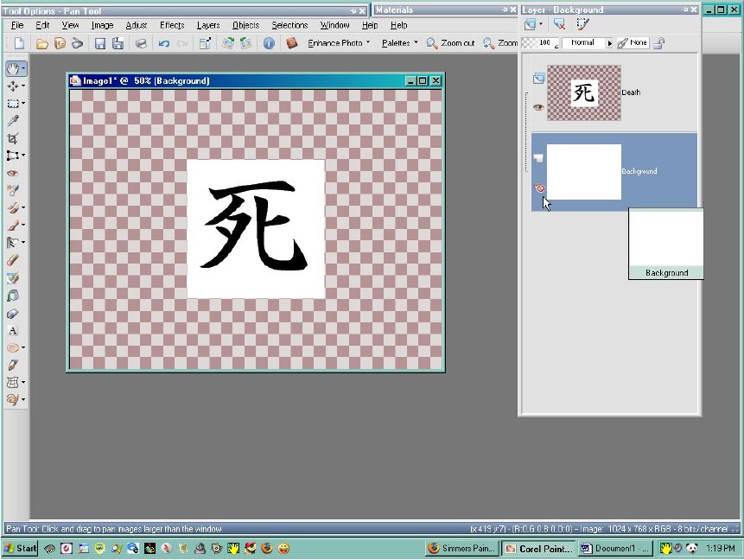Expand the Selection tool flyout arrow
744x560 pixels.
[x=23, y=104]
